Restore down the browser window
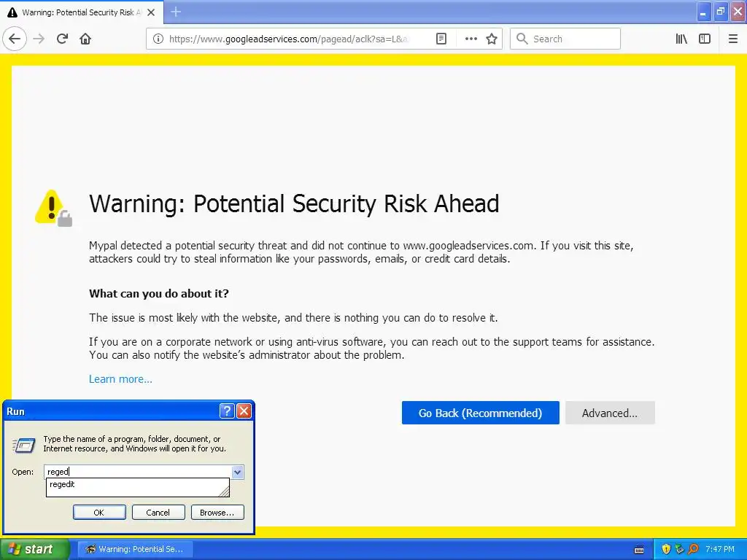The height and width of the screenshot is (560, 747). click(721, 12)
